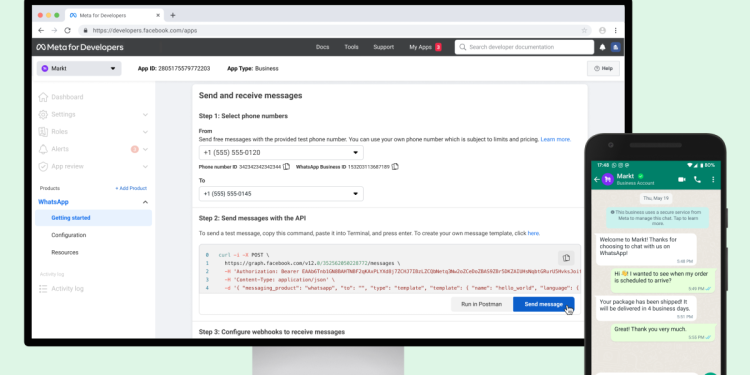Click the App review shield icon
This screenshot has height=375, width=750.
coord(43,166)
